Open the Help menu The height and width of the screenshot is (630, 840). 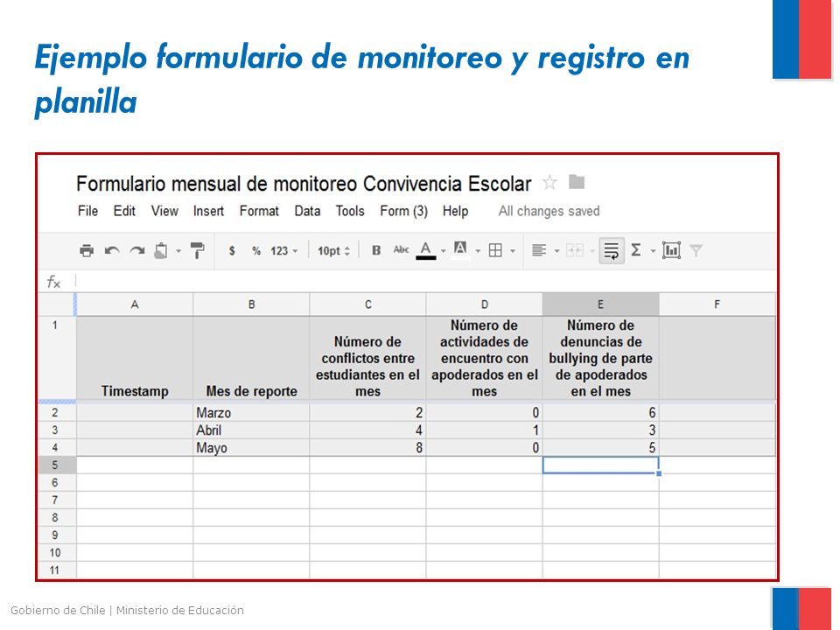click(455, 211)
